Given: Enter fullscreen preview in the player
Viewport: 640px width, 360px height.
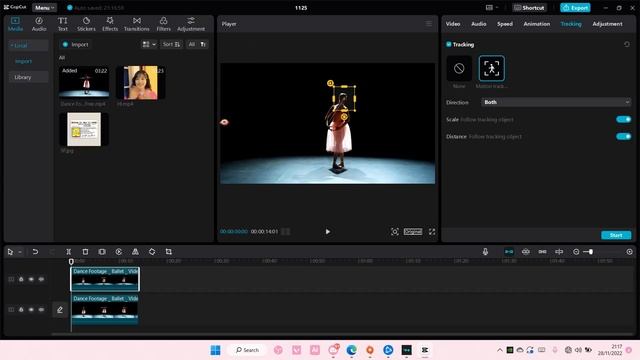Looking at the screenshot, I should tap(432, 232).
